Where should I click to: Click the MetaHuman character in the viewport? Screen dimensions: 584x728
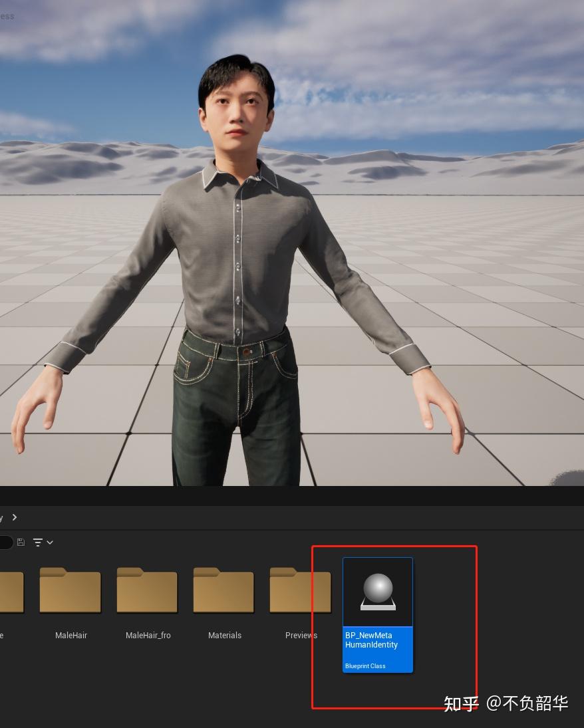[238, 269]
